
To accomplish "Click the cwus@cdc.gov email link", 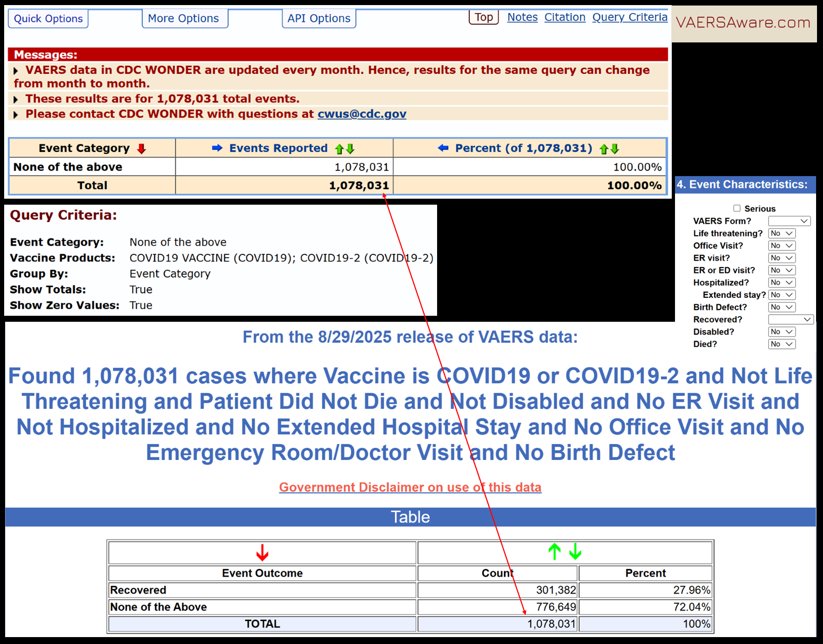I will pos(362,114).
